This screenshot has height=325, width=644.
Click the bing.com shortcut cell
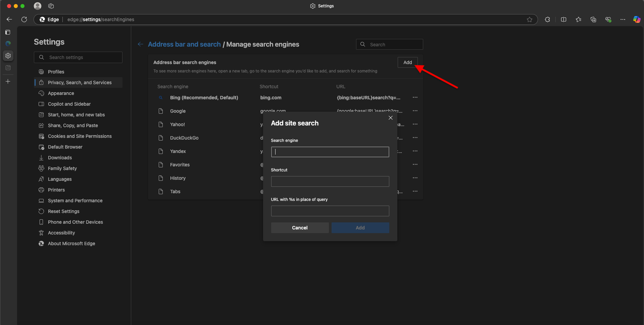pos(271,98)
